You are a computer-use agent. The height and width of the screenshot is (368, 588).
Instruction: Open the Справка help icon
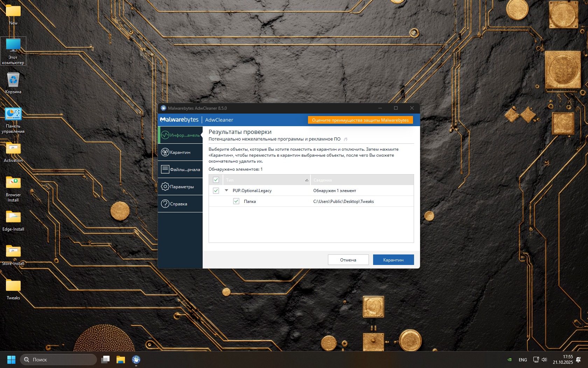165,204
